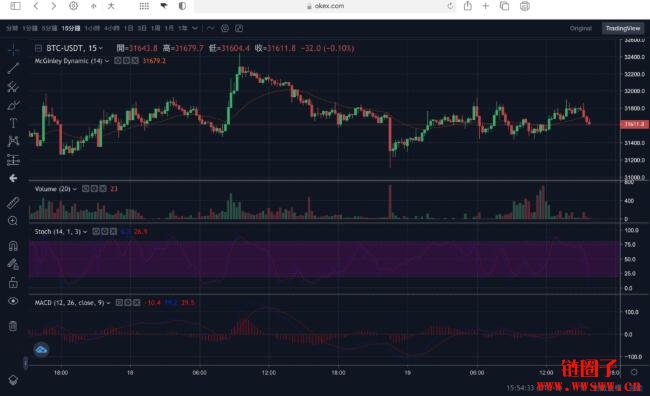
Task: Click the grid icon in browser toolbar
Action: pyautogui.click(x=144, y=6)
